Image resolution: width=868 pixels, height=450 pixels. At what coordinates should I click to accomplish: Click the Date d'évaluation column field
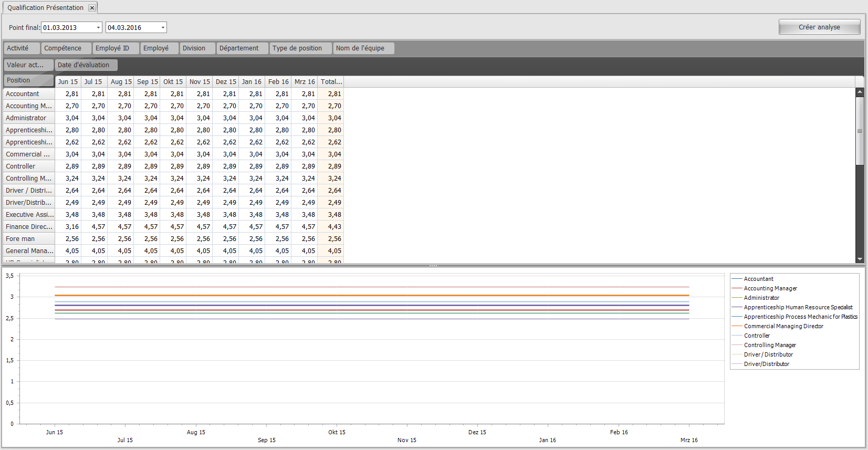click(x=86, y=65)
